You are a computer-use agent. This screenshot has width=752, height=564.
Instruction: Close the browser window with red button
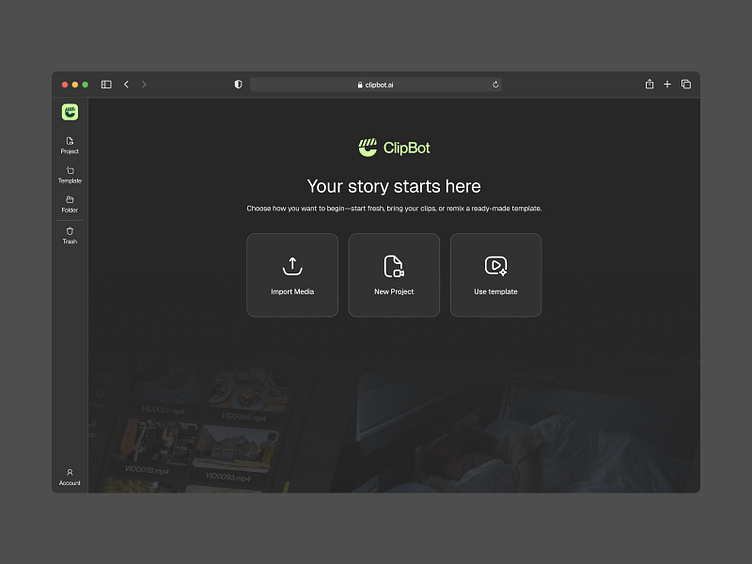65,84
